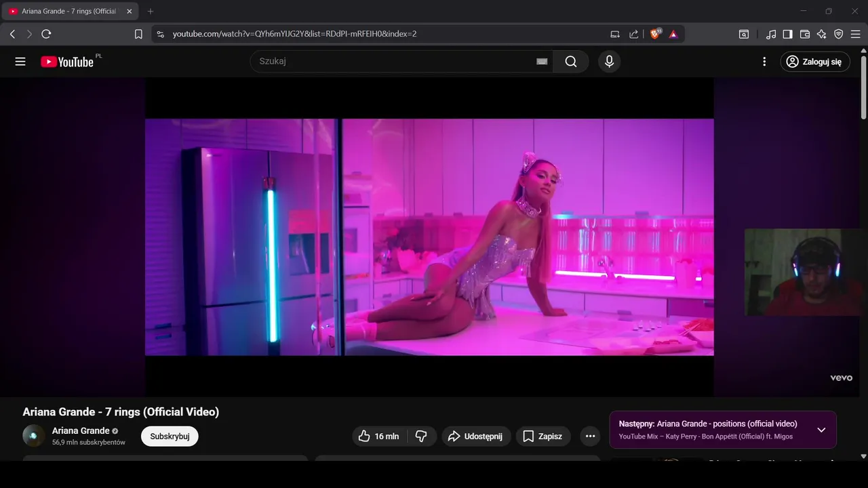Open Brave Shields lion icon

click(x=655, y=34)
